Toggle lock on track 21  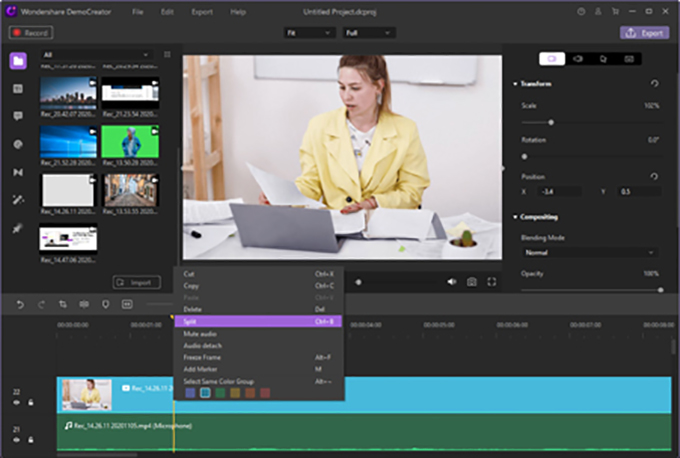click(x=31, y=438)
